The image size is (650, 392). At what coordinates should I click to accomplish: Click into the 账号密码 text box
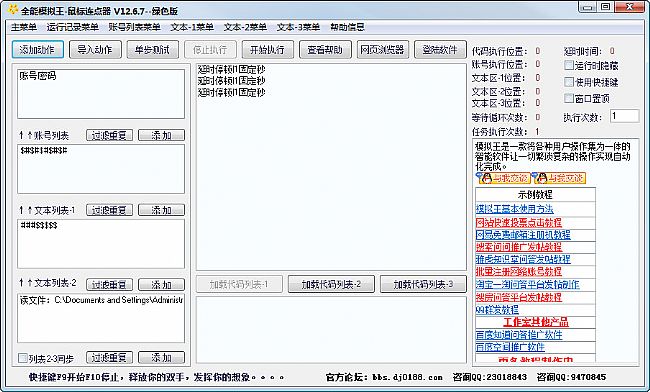(101, 94)
